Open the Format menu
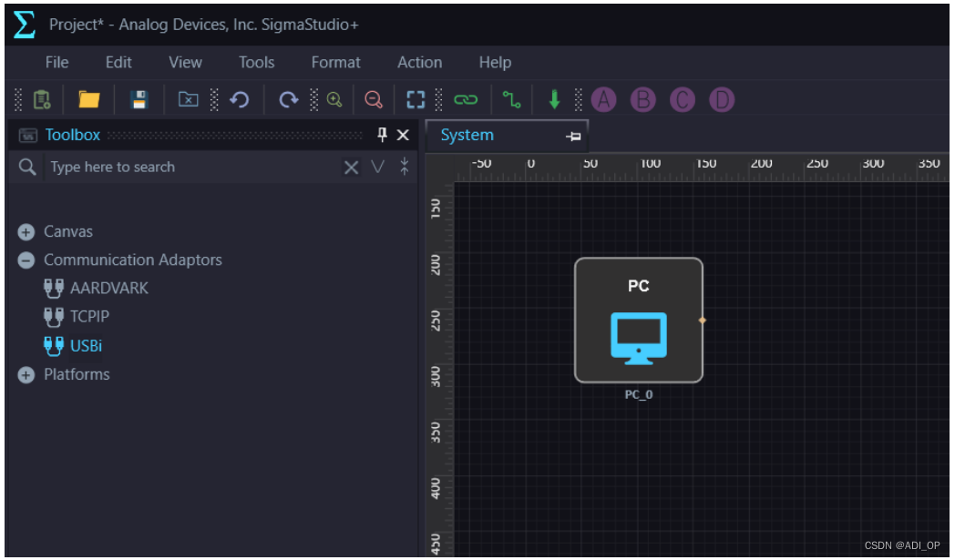The width and height of the screenshot is (955, 560). 335,62
